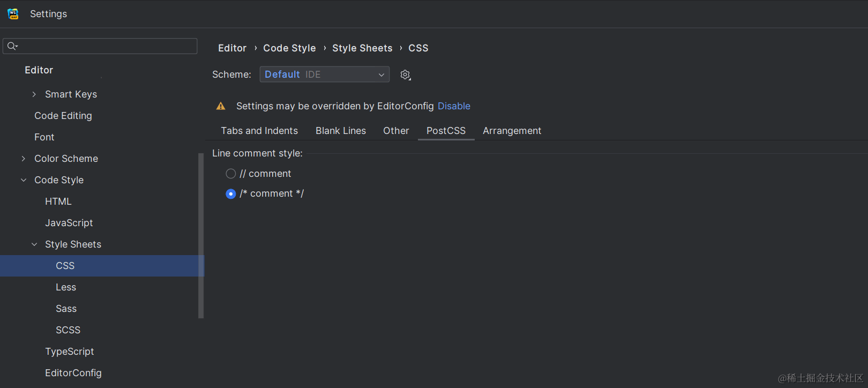
Task: Click the Scheme label
Action: [231, 74]
